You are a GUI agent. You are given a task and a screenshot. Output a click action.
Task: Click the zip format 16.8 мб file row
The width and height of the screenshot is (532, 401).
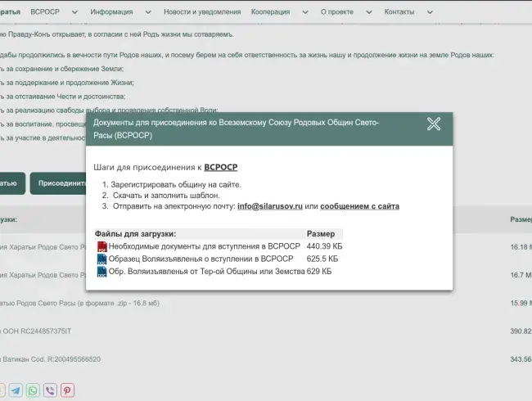[79, 304]
